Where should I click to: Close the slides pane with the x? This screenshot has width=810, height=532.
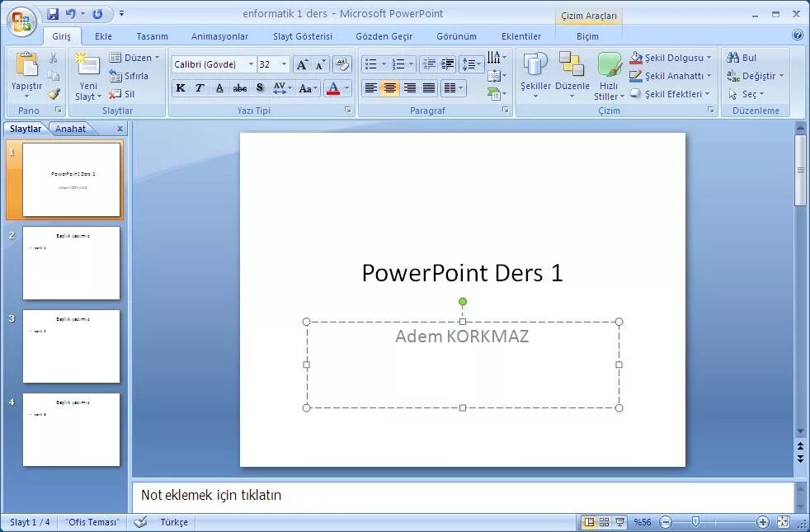click(x=120, y=129)
